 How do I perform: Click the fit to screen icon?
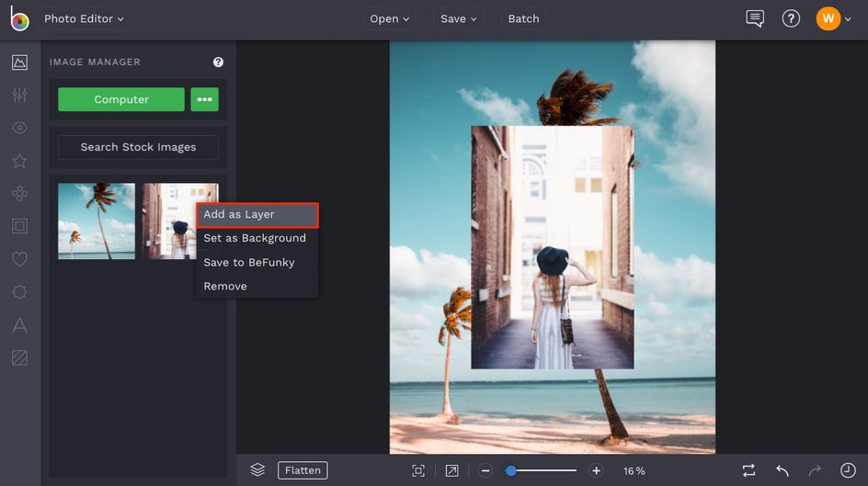coord(418,470)
